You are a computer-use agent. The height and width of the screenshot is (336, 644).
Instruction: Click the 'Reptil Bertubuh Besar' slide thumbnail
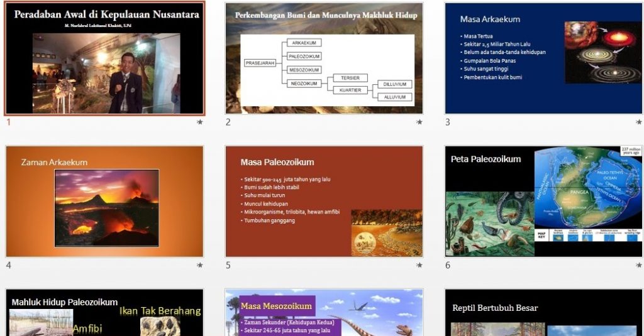[x=543, y=313]
